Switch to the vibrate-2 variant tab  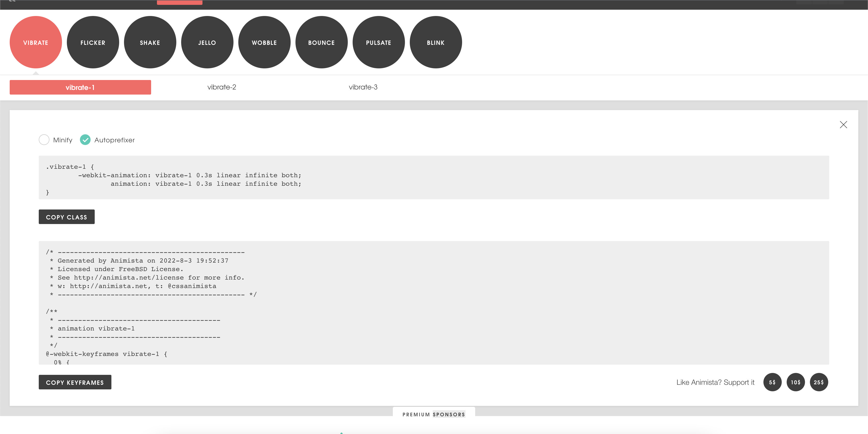222,87
